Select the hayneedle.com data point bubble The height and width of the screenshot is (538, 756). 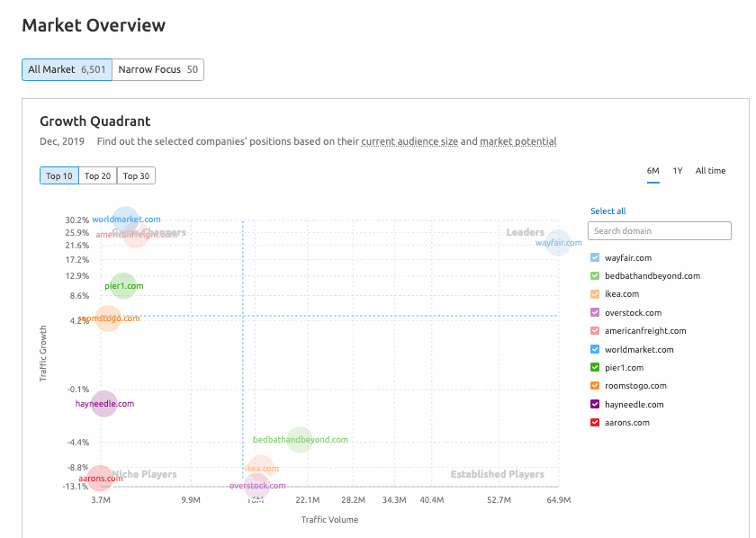pyautogui.click(x=104, y=404)
